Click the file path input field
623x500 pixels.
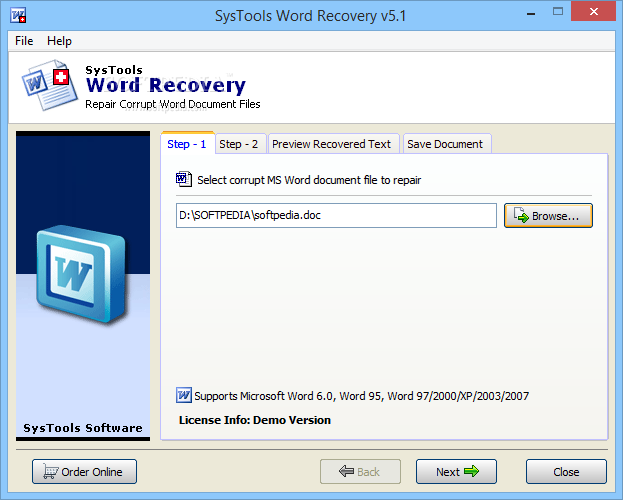336,215
